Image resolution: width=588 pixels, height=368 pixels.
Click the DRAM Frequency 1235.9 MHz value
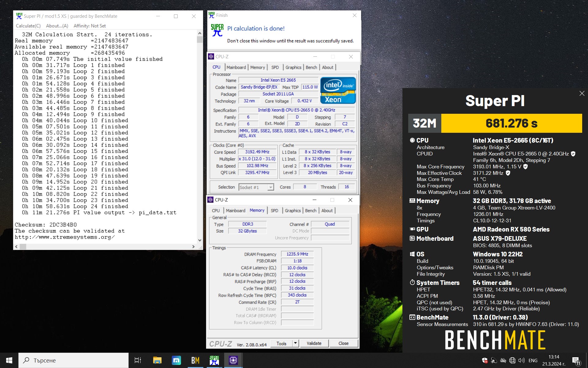(297, 254)
